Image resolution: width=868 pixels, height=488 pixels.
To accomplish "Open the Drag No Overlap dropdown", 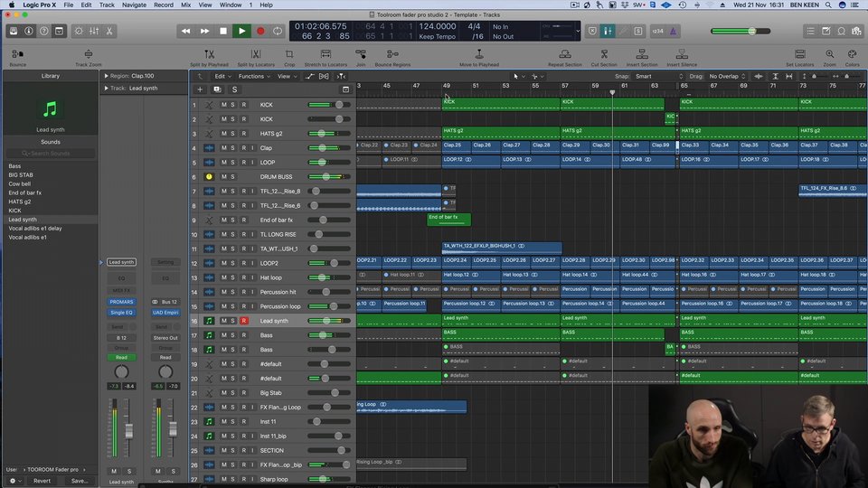I will pos(727,76).
